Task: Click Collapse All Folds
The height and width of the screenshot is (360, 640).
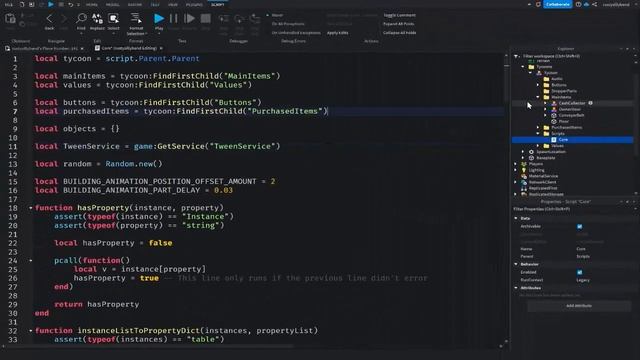Action: 400,33
